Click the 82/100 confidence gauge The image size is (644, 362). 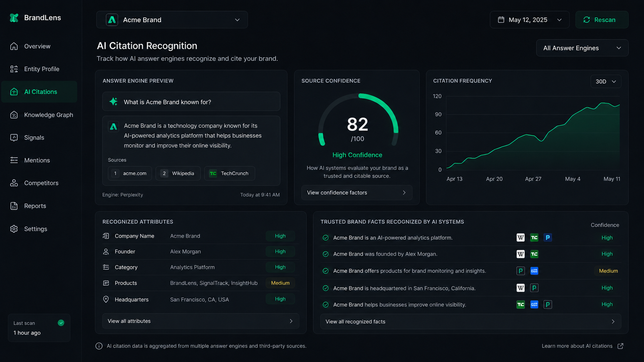click(358, 120)
